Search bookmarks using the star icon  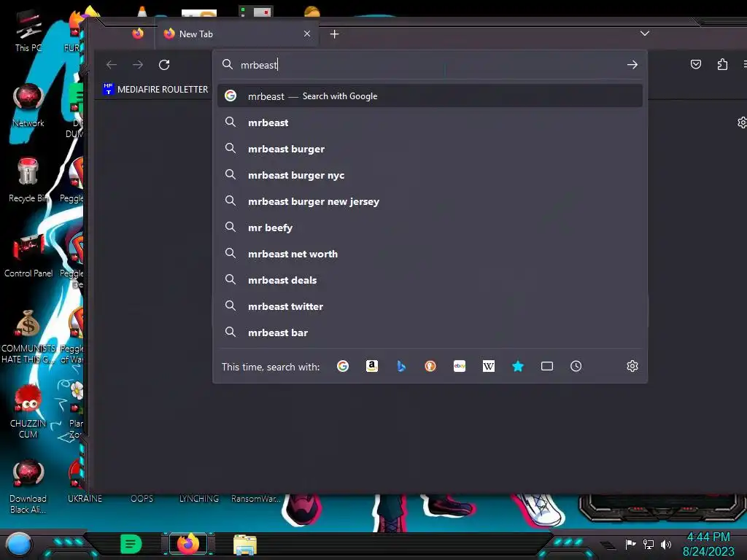[x=518, y=366]
